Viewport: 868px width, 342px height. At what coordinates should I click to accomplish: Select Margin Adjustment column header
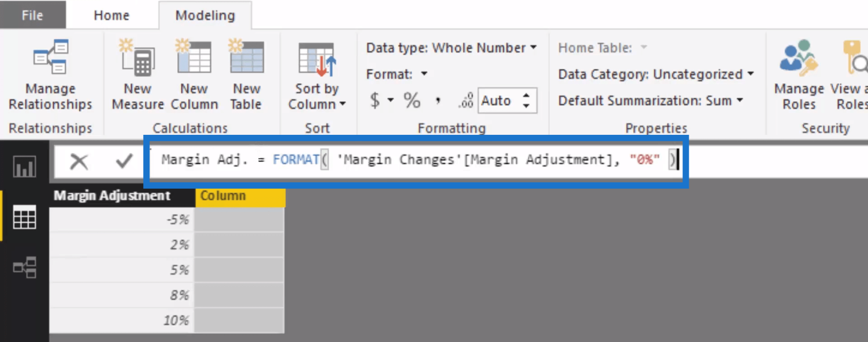point(122,196)
